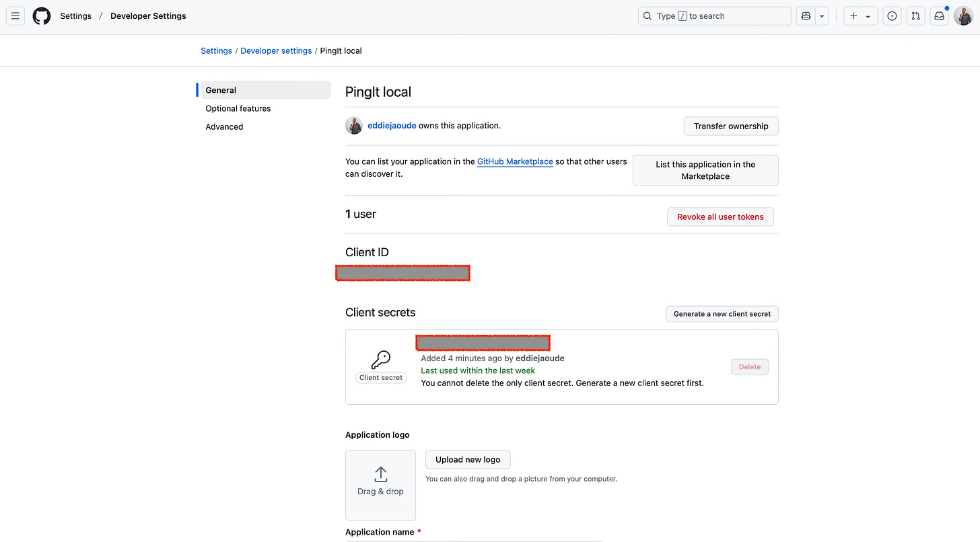Open the hamburger navigation menu

tap(15, 16)
